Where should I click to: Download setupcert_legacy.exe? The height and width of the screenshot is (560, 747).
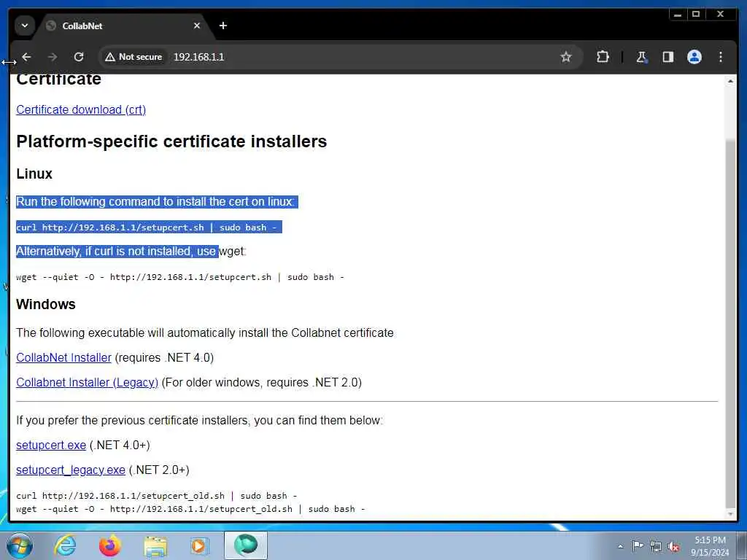[x=71, y=470]
